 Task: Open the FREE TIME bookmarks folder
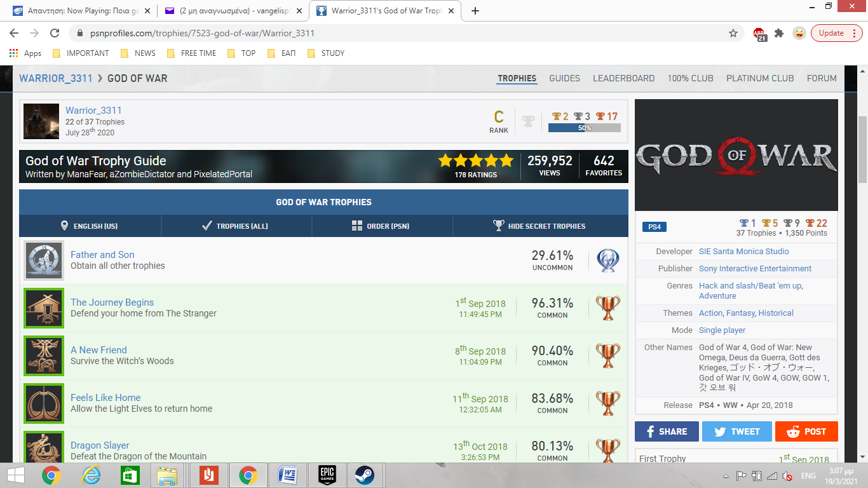(191, 53)
